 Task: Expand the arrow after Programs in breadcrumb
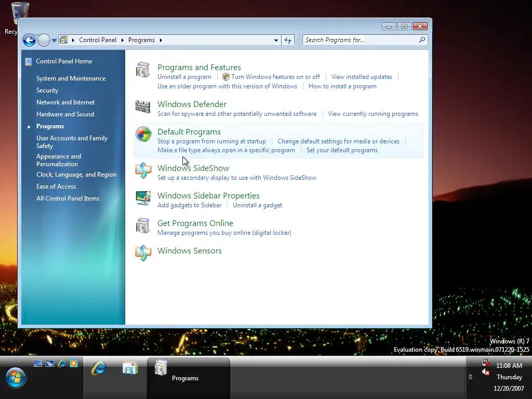pos(161,40)
